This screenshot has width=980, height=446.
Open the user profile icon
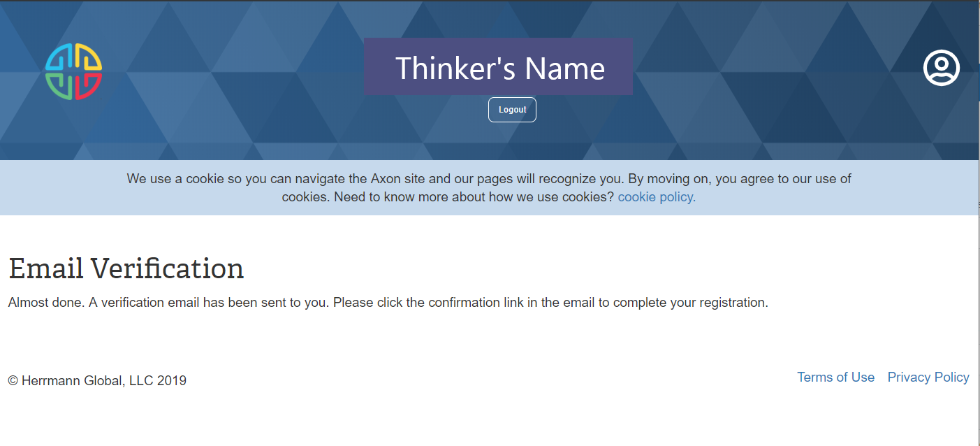[941, 68]
